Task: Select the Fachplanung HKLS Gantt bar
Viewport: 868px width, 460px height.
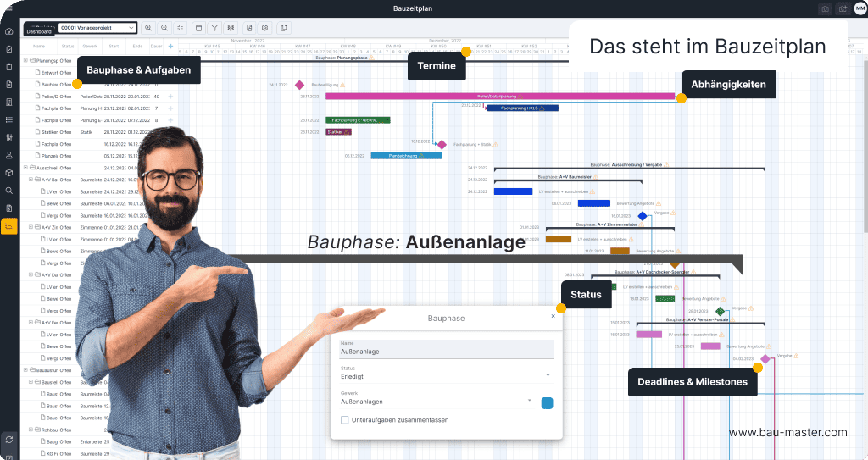Action: 522,108
